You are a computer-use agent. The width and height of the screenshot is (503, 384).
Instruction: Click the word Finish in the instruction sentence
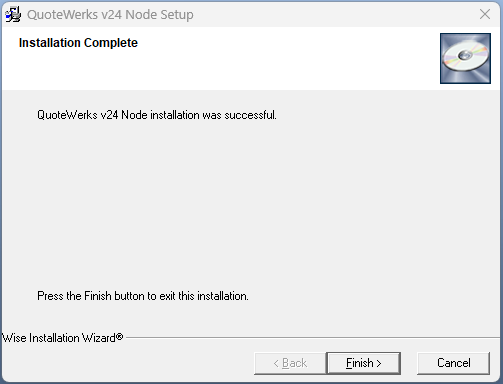tap(98, 296)
